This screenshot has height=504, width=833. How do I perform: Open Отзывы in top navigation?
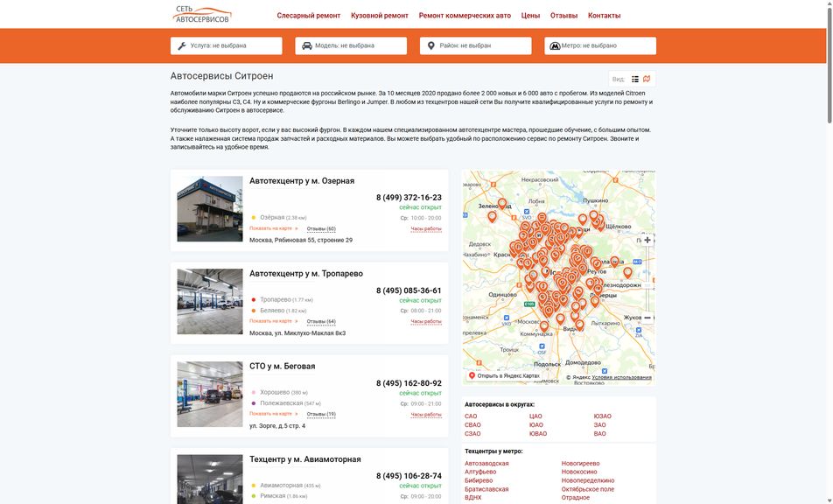coord(563,16)
